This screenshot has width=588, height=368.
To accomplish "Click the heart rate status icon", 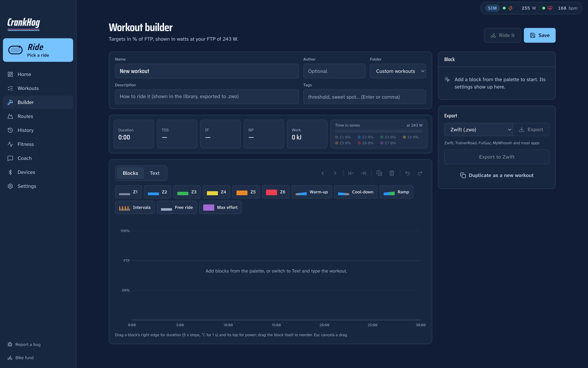I will [550, 8].
